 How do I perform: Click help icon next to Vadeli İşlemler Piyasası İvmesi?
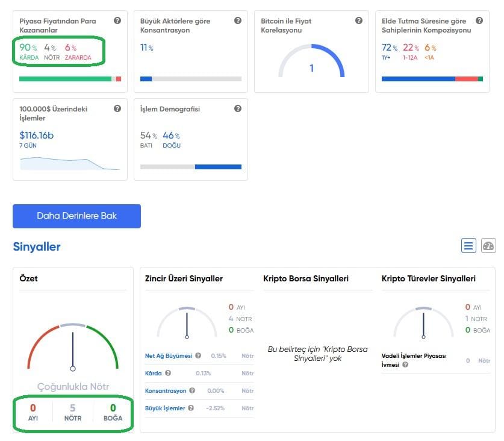[x=405, y=365]
